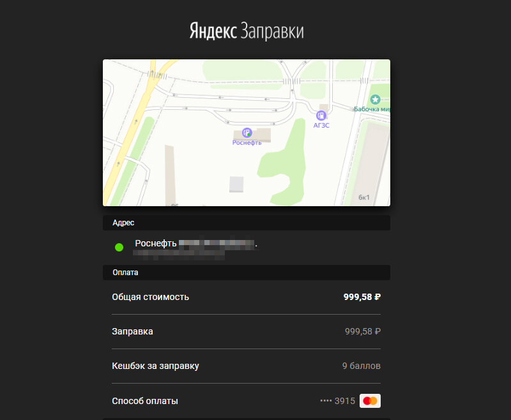The width and height of the screenshot is (511, 420).
Task: Select the Общая стоимость row label
Action: 151,297
